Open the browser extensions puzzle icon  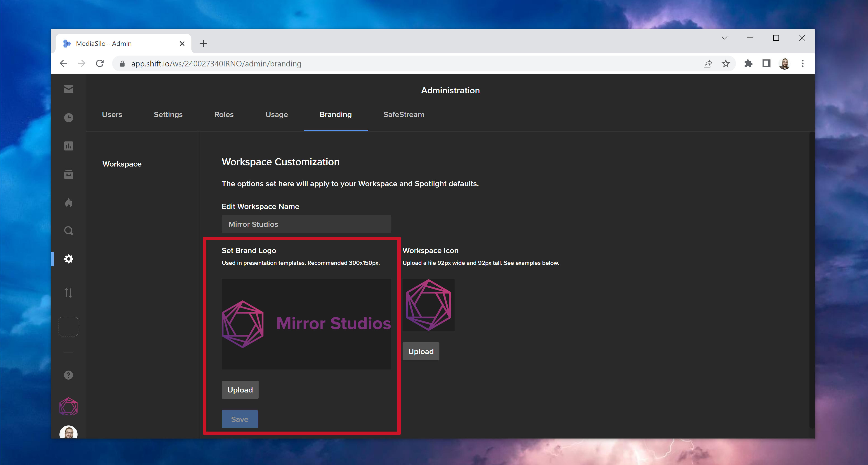click(748, 63)
